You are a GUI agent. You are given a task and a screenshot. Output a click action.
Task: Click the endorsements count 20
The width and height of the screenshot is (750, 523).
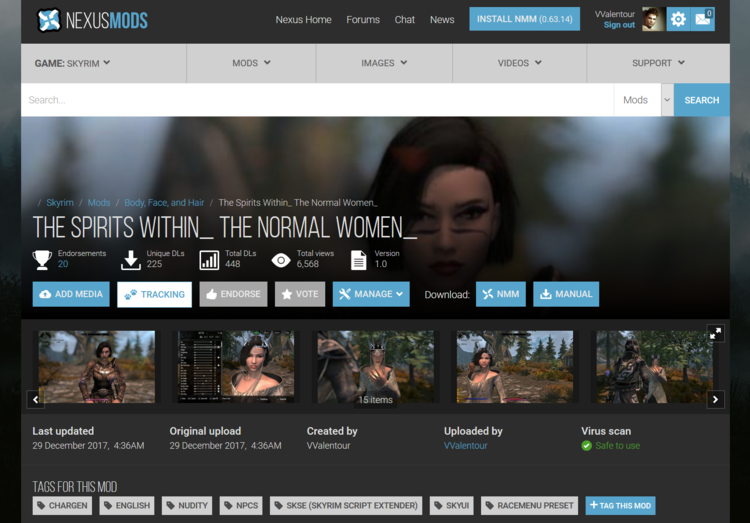coord(63,264)
